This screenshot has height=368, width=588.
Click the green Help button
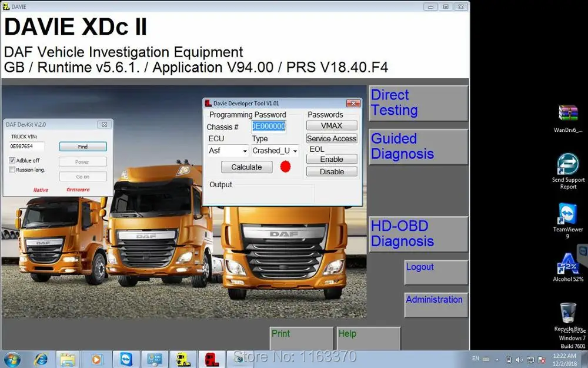pyautogui.click(x=369, y=339)
